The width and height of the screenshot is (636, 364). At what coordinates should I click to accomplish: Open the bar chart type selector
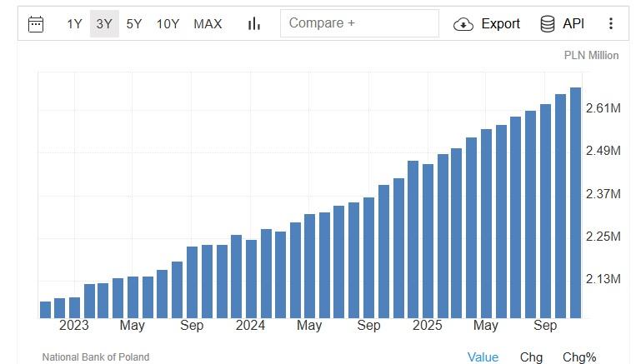tap(254, 23)
